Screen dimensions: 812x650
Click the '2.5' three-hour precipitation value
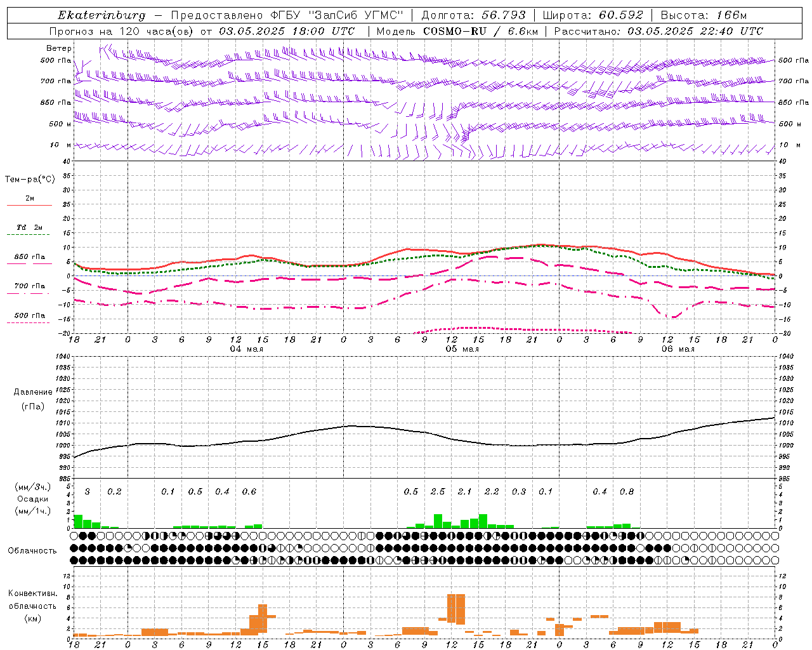pyautogui.click(x=438, y=492)
